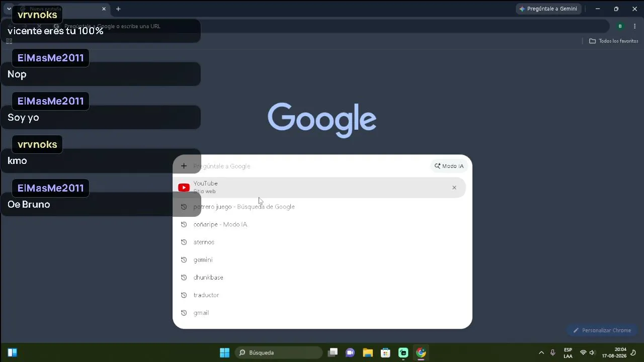Open a new tab with plus button

coord(118,9)
